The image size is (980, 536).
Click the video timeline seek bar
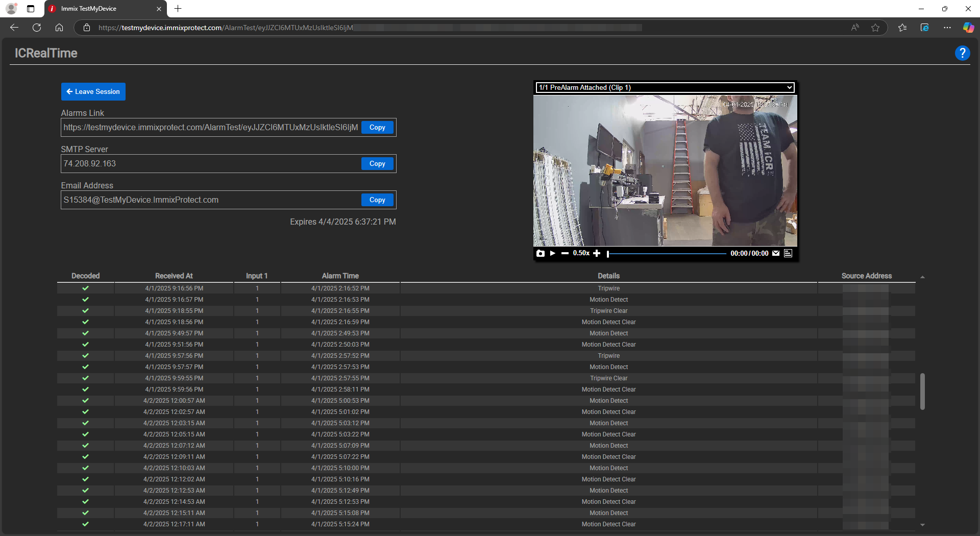click(666, 254)
